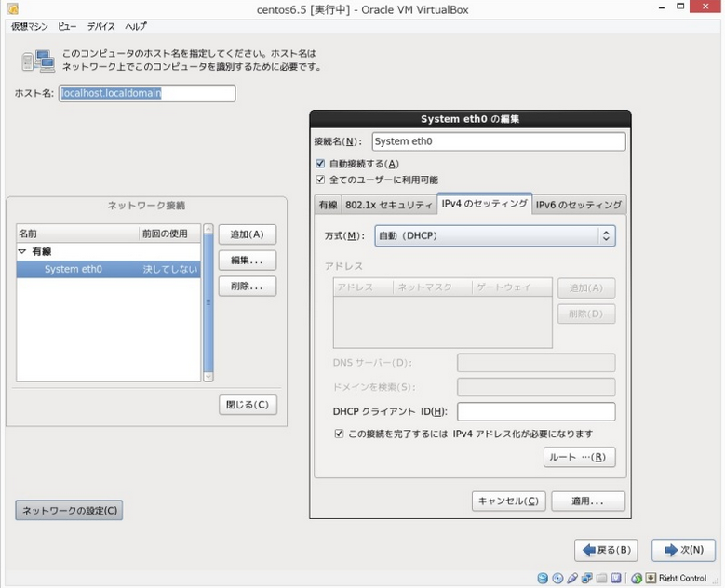This screenshot has width=725, height=588.
Task: Click the disabled 追加(A) address button
Action: (586, 288)
